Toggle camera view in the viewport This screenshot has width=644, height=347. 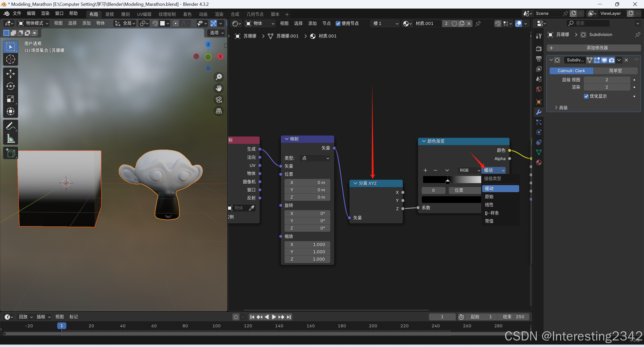(x=219, y=100)
